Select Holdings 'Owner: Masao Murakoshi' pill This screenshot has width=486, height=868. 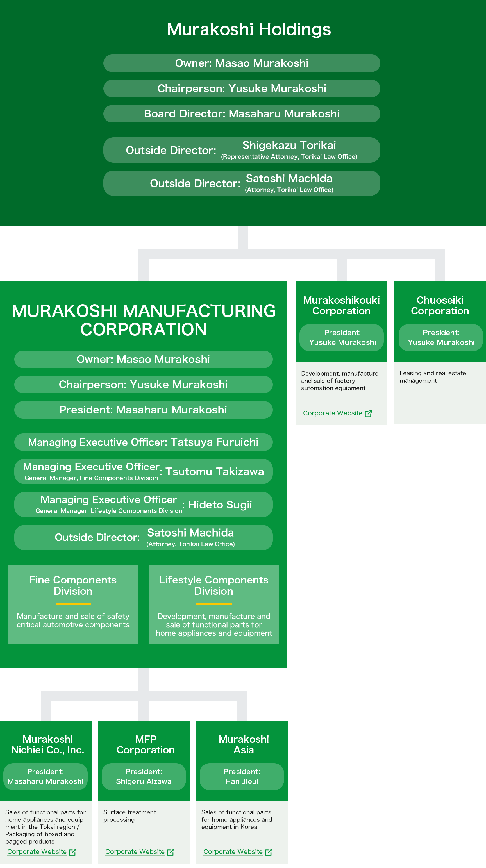coord(242,63)
